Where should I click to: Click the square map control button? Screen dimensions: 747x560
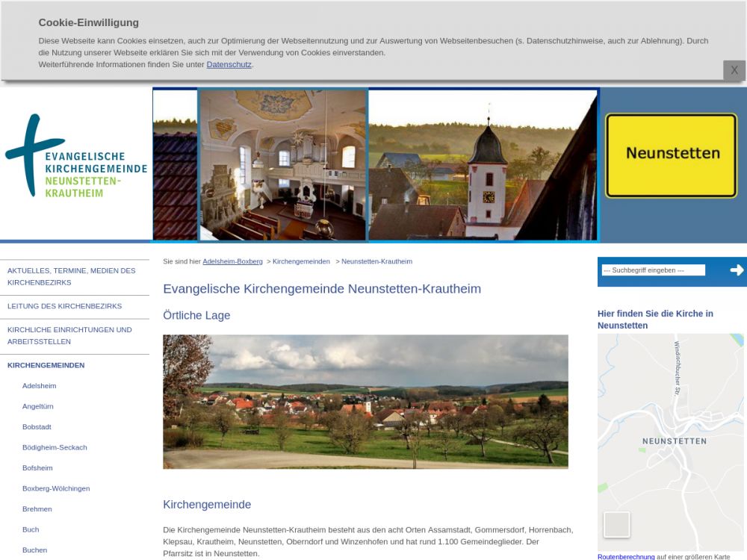[616, 524]
